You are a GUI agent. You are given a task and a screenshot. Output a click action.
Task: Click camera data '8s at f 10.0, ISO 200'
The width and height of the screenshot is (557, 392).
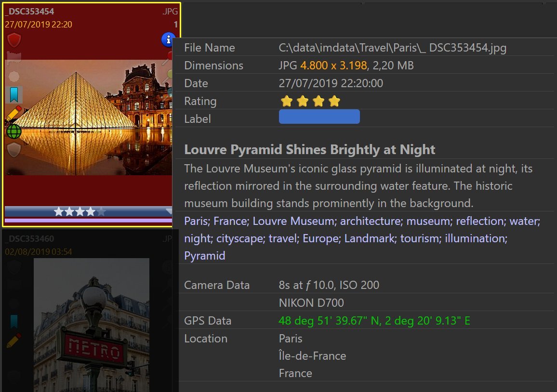click(329, 285)
